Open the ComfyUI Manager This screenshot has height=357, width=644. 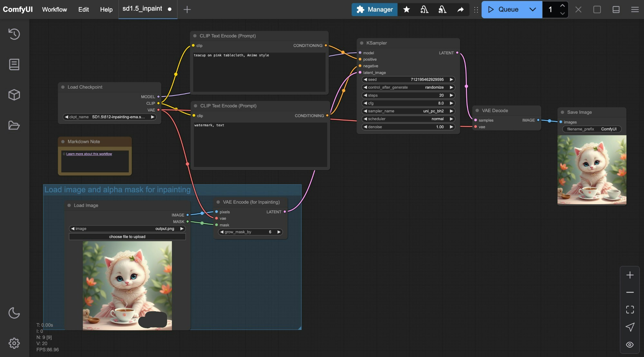(374, 9)
